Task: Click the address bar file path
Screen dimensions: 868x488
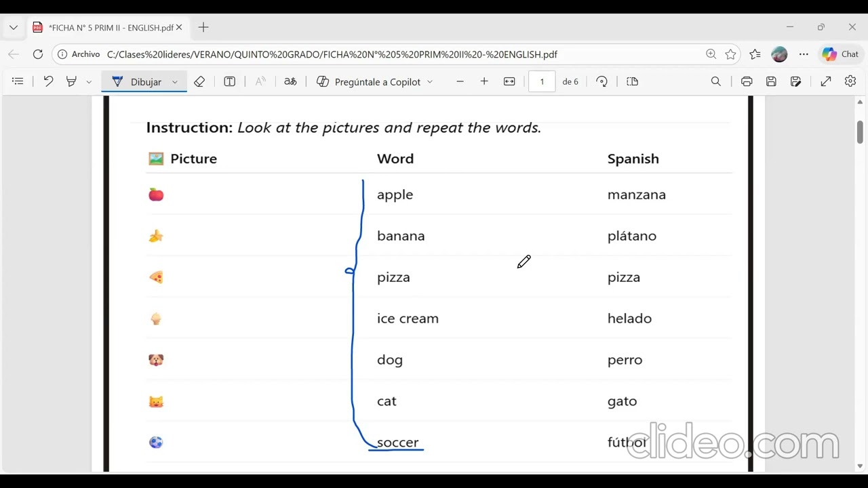Action: (x=332, y=54)
